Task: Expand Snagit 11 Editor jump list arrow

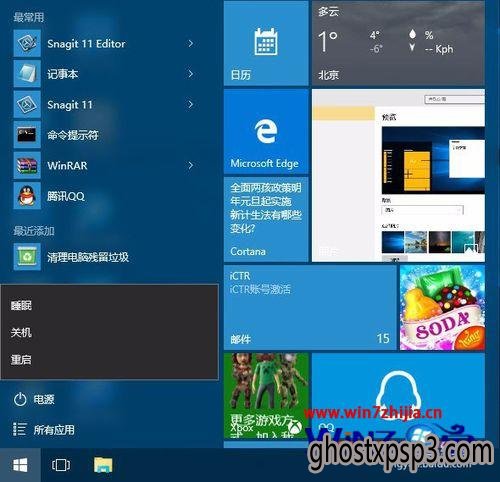Action: pos(191,43)
